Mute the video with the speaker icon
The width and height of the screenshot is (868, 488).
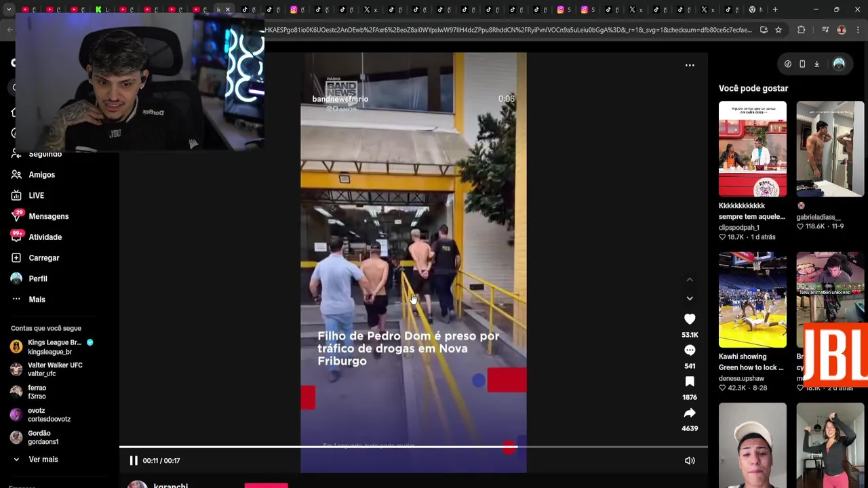(x=690, y=461)
